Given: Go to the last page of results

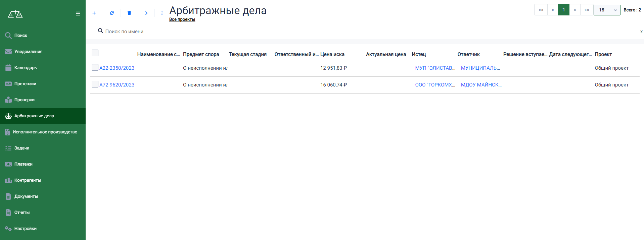Looking at the screenshot, I should tap(587, 10).
